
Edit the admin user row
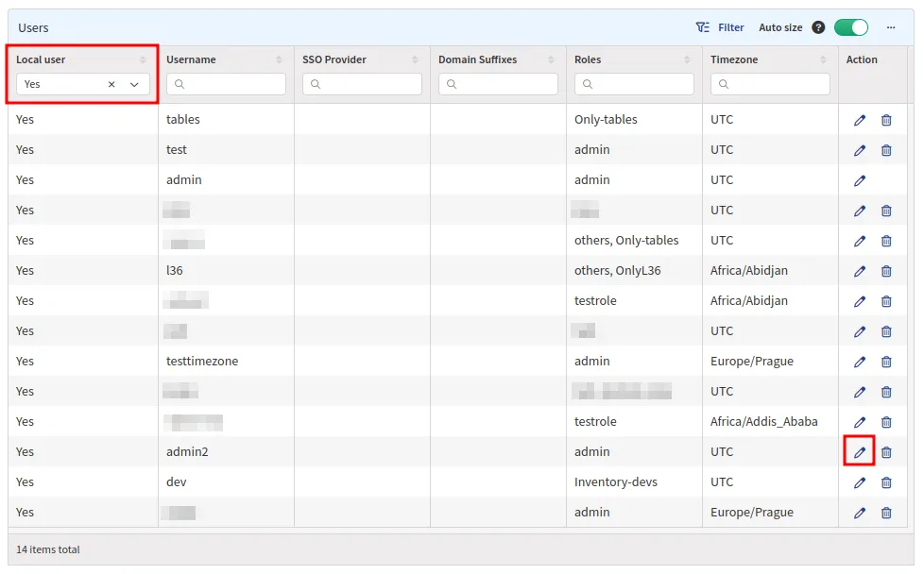pyautogui.click(x=859, y=180)
